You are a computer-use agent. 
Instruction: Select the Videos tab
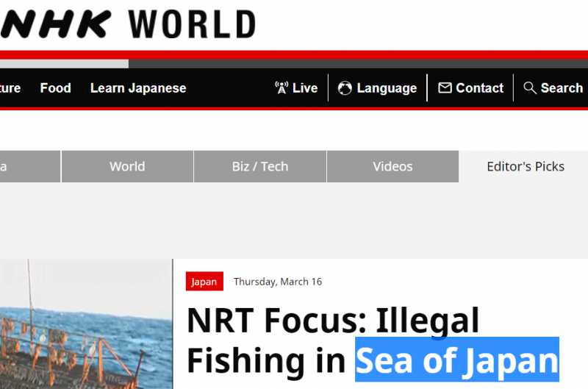392,166
